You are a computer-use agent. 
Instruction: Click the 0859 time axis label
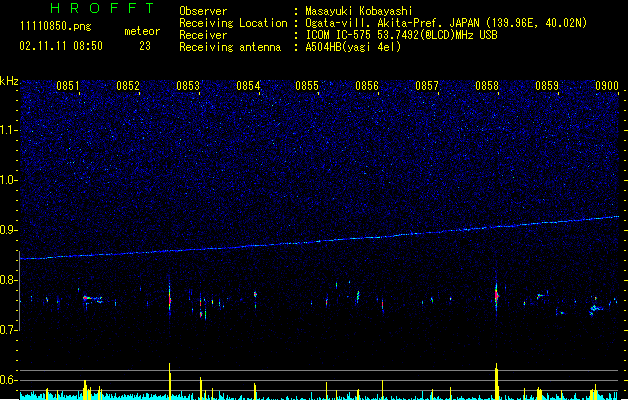[547, 86]
